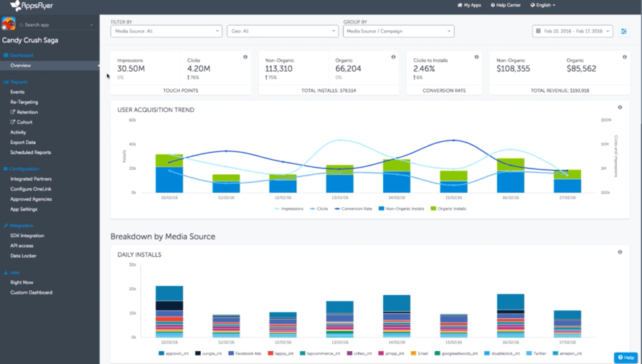Open the Feb 10 - Feb 17 date range picker
642x364 pixels.
point(572,31)
